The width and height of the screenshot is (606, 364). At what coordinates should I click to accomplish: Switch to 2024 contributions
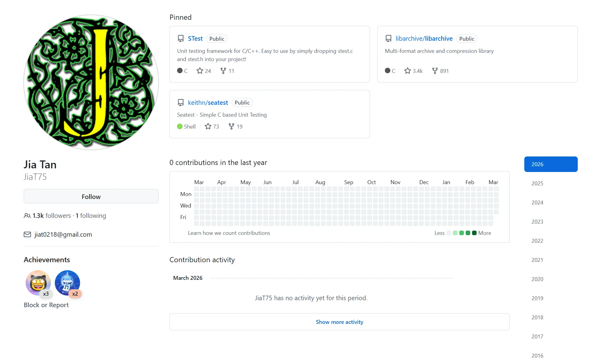(537, 202)
